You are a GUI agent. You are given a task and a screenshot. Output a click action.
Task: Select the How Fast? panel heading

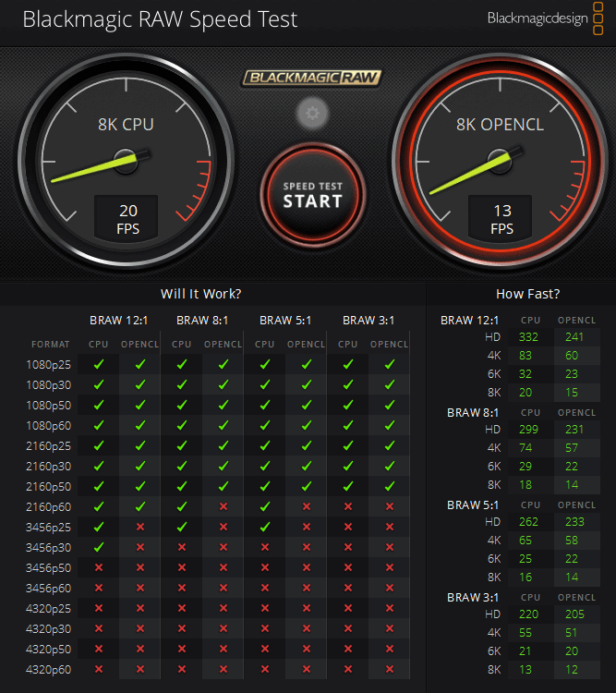527,294
